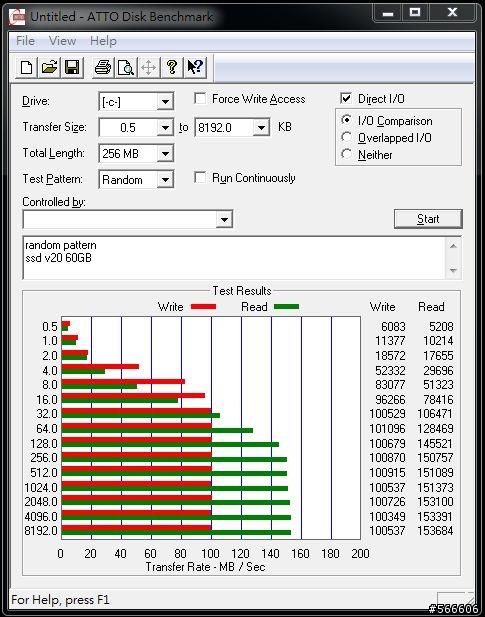
Task: Enable Run Continuously checkbox
Action: pyautogui.click(x=200, y=177)
